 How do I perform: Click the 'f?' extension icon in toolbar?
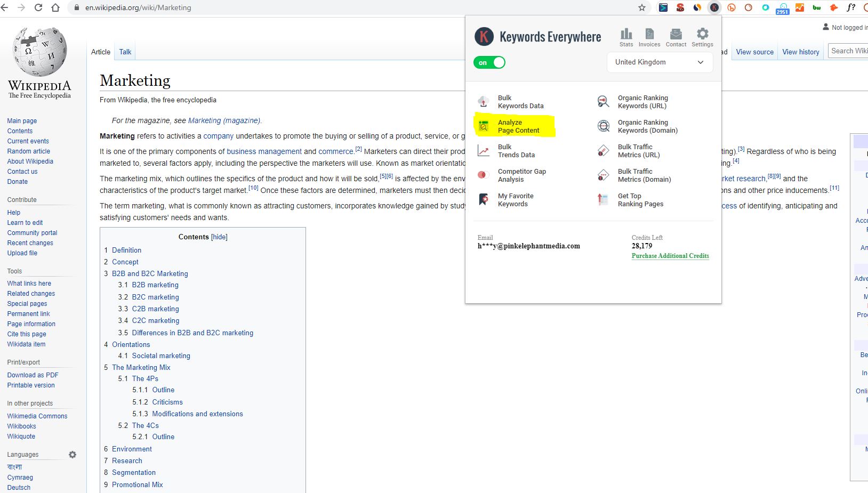851,7
